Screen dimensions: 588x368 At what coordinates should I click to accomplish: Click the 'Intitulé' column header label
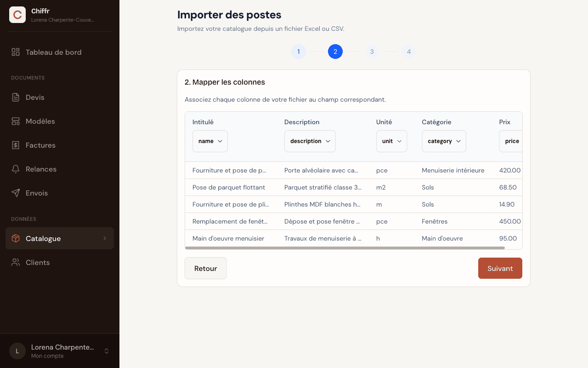(x=203, y=122)
